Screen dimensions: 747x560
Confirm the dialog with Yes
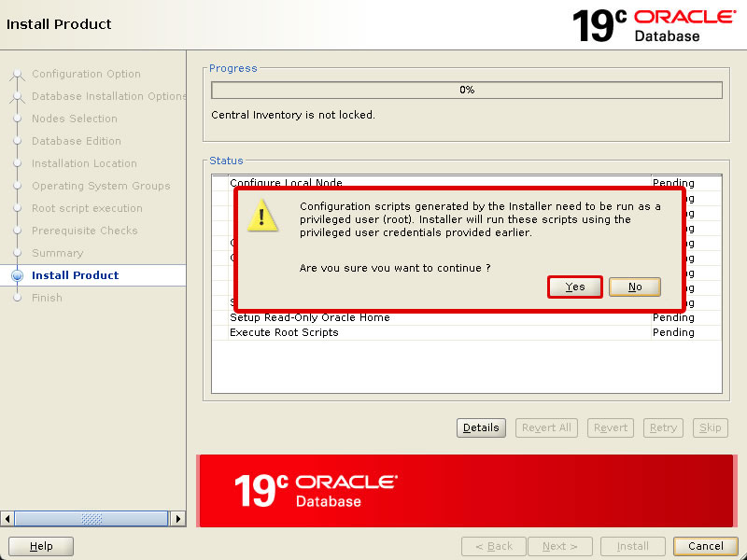click(x=575, y=287)
